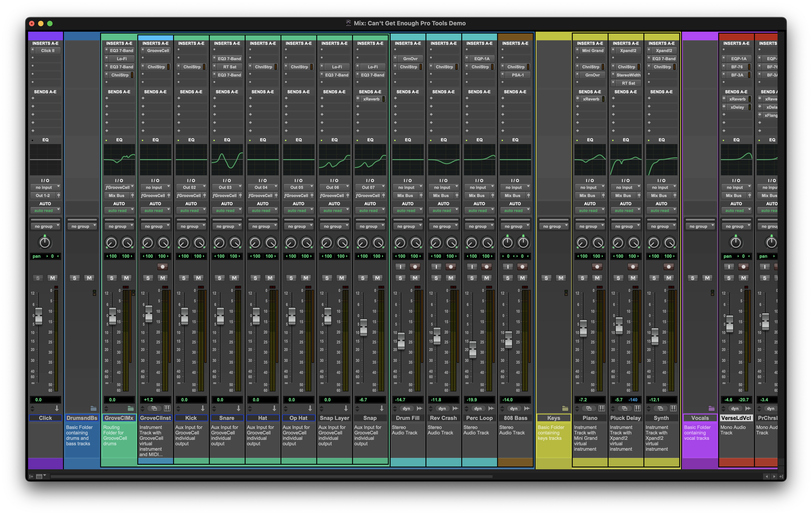Open the Click track output Out 1-2 selector
The width and height of the screenshot is (812, 515).
pyautogui.click(x=43, y=195)
